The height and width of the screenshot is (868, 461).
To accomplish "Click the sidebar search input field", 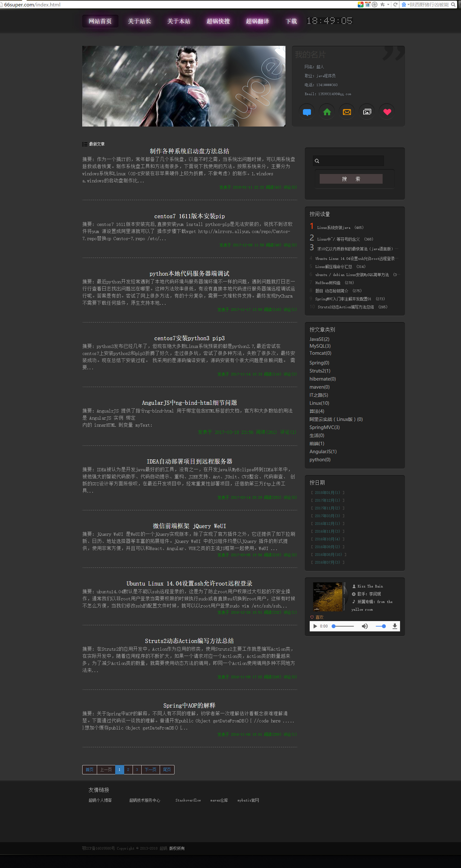I will tap(348, 161).
